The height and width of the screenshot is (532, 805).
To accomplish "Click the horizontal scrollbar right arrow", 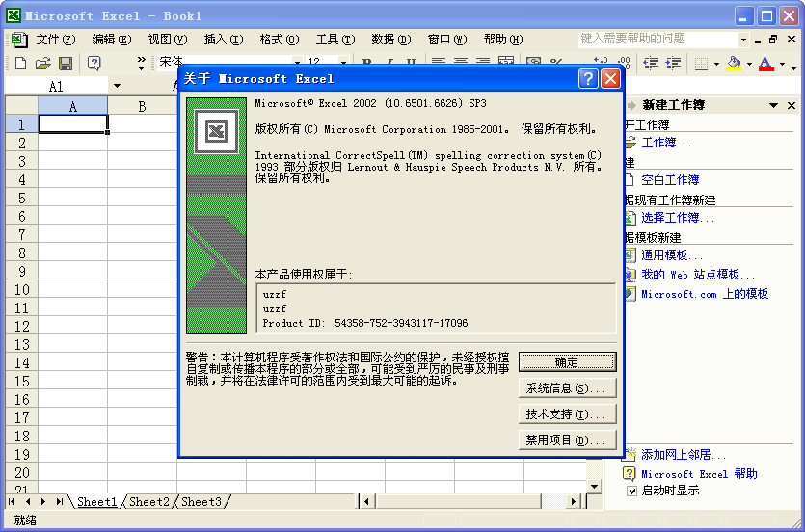I will (573, 501).
